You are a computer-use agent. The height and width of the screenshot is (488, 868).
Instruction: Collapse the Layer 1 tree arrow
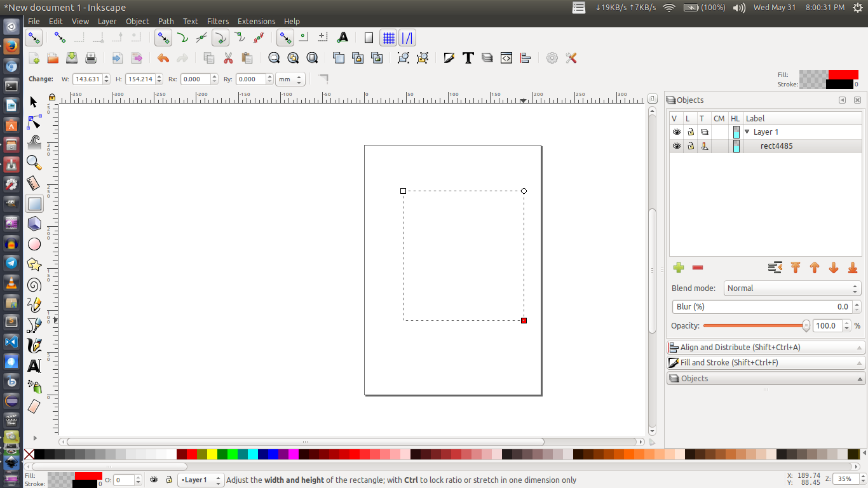click(x=747, y=132)
